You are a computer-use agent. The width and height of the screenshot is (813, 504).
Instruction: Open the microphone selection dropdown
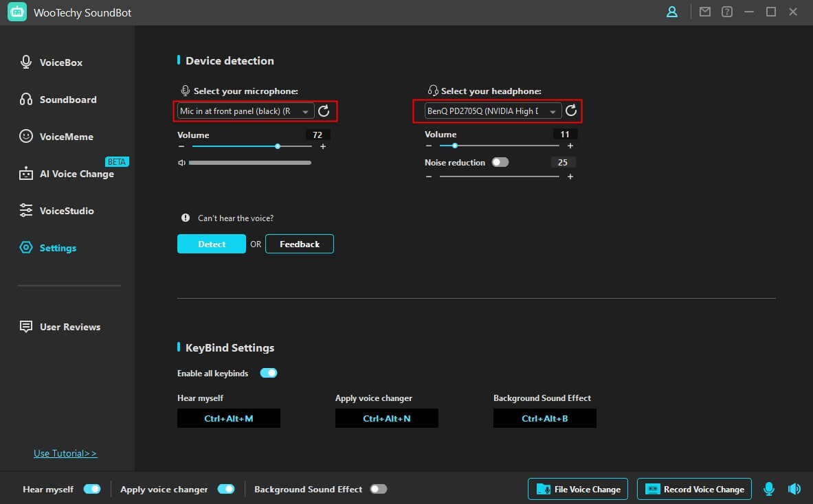pyautogui.click(x=246, y=111)
